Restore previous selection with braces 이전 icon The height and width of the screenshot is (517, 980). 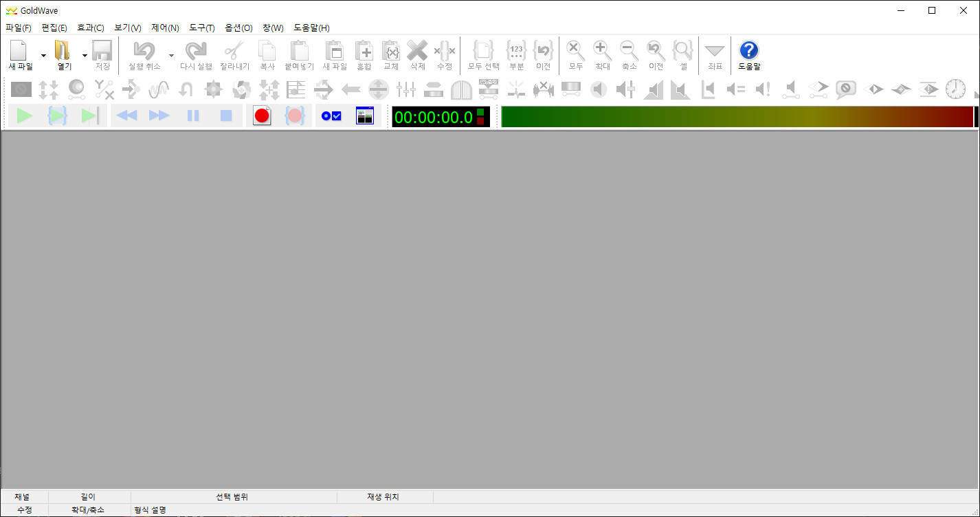[x=544, y=55]
